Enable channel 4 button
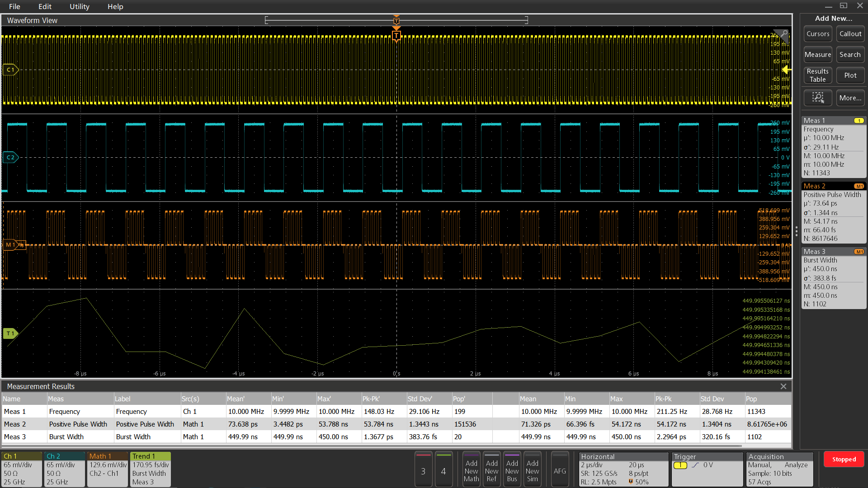 coord(443,469)
